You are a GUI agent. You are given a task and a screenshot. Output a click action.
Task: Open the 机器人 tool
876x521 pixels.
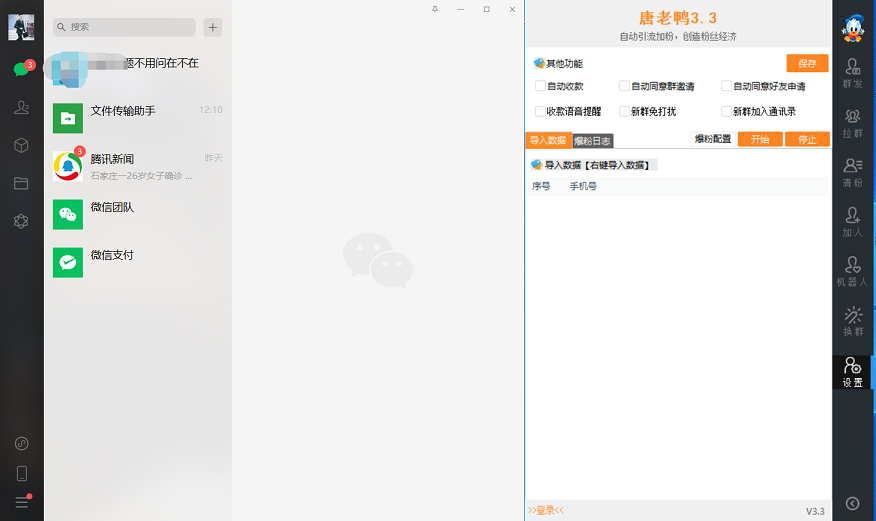click(853, 272)
